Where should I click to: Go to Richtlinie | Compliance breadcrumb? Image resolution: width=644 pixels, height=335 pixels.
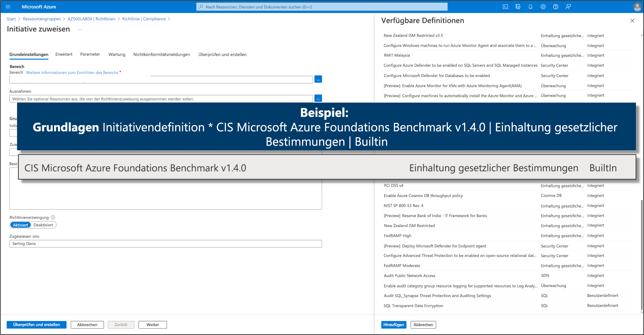coord(144,19)
